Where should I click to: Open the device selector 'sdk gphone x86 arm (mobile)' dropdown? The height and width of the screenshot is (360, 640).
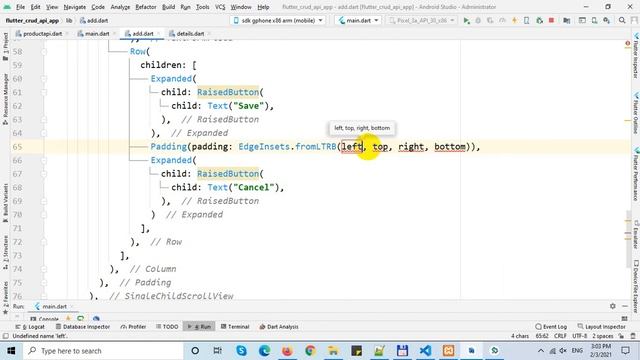pyautogui.click(x=278, y=20)
